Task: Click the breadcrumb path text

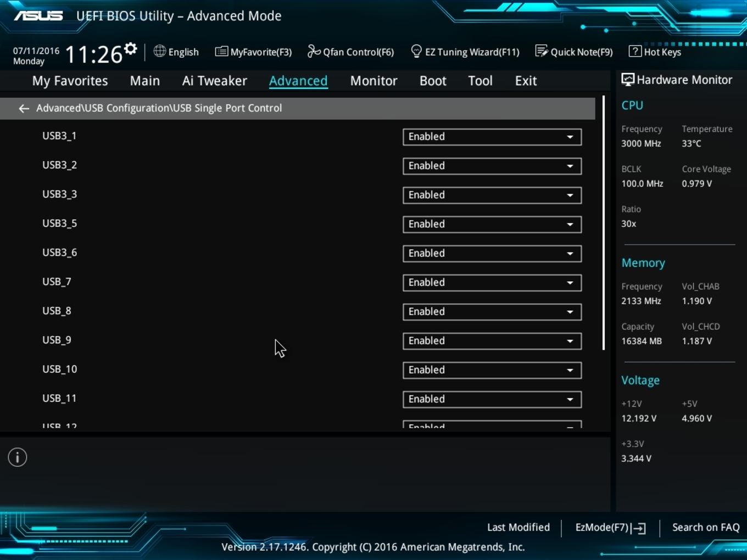Action: pos(159,108)
